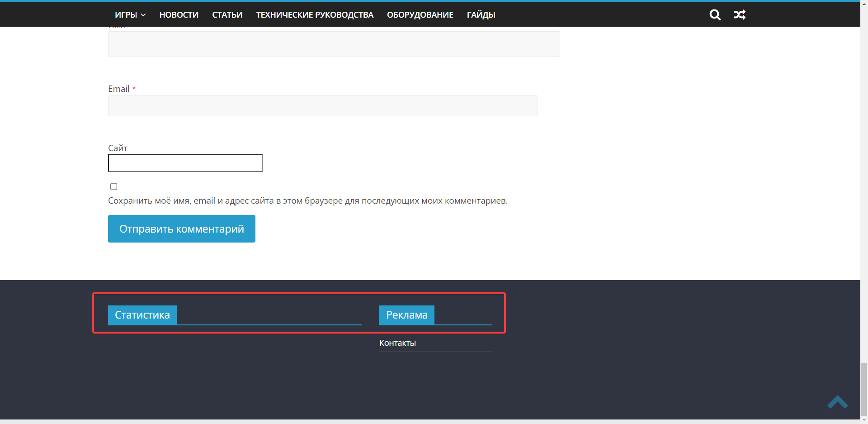Viewport: 868px width, 424px height.
Task: Open the НОВОСТИ menu item
Action: click(179, 14)
